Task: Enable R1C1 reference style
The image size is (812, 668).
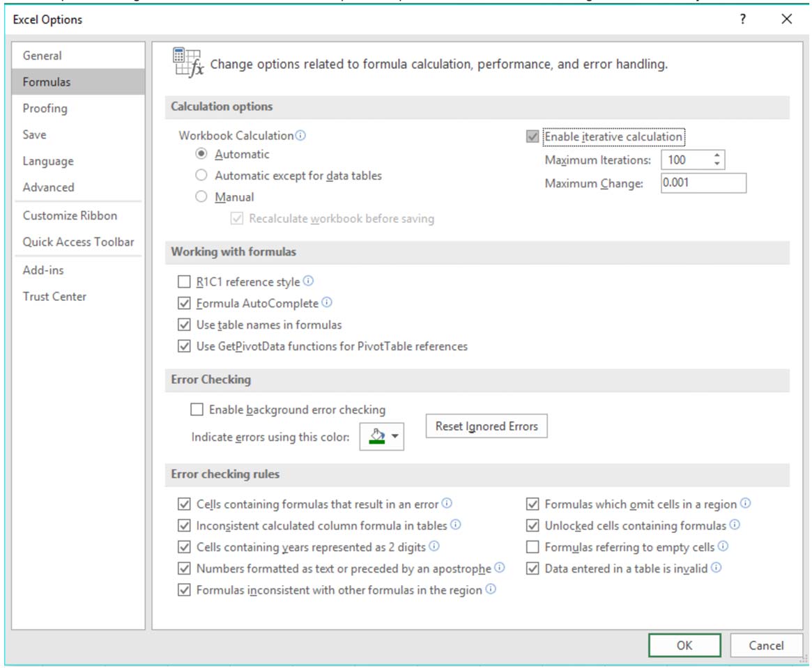Action: [x=184, y=281]
